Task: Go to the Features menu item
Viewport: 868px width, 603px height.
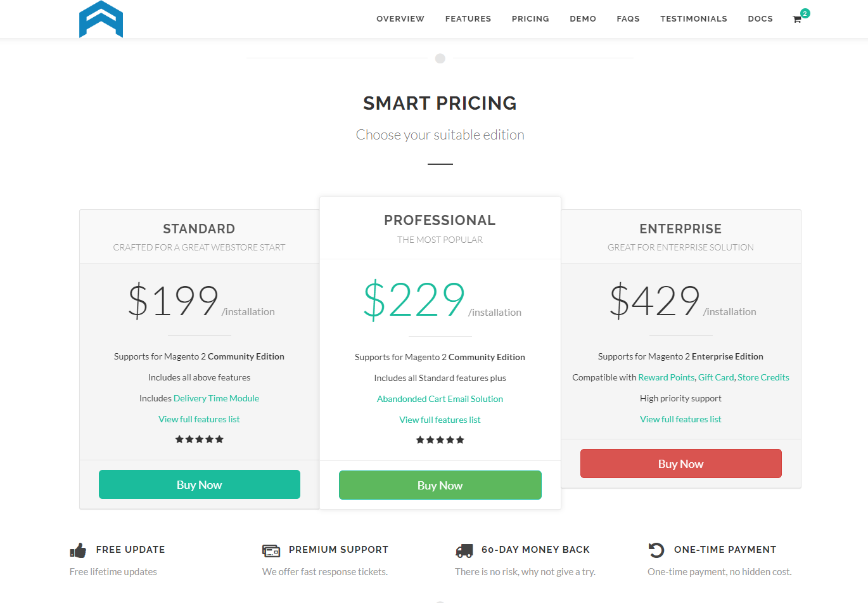Action: (x=468, y=19)
